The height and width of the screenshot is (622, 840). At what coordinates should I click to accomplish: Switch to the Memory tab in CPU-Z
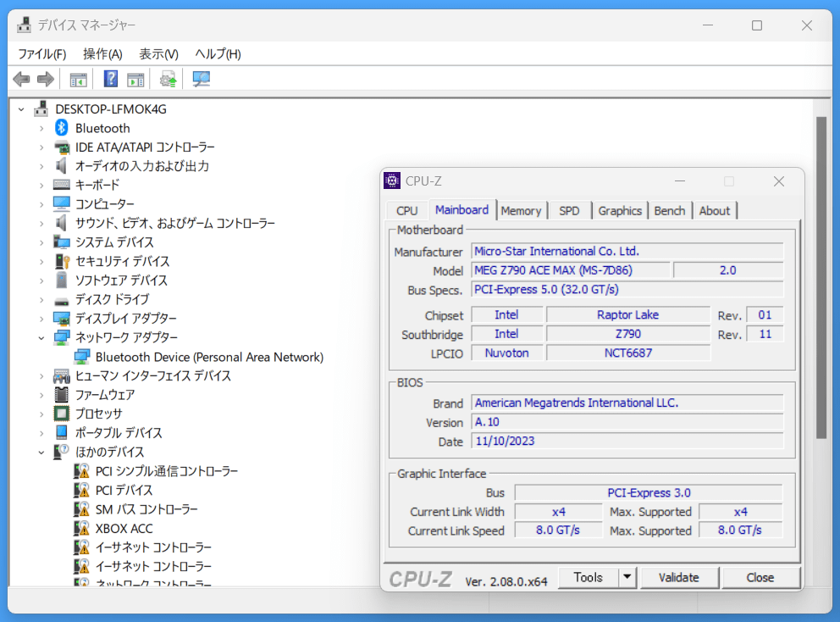coord(522,211)
